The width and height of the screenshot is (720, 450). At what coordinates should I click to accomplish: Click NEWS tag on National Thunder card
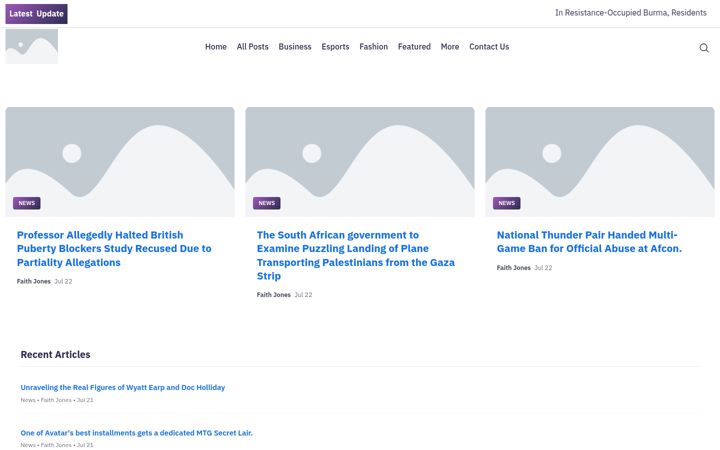point(506,203)
